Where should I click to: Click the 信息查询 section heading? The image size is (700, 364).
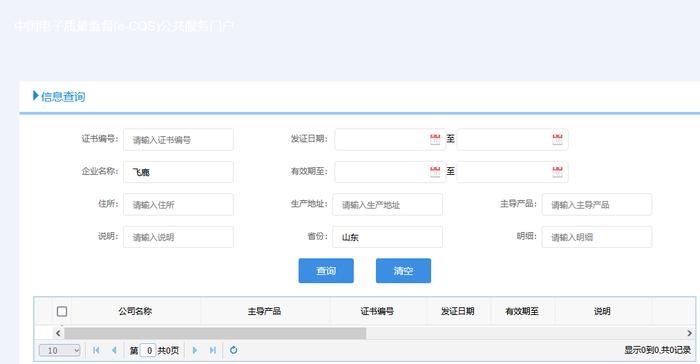click(x=63, y=96)
